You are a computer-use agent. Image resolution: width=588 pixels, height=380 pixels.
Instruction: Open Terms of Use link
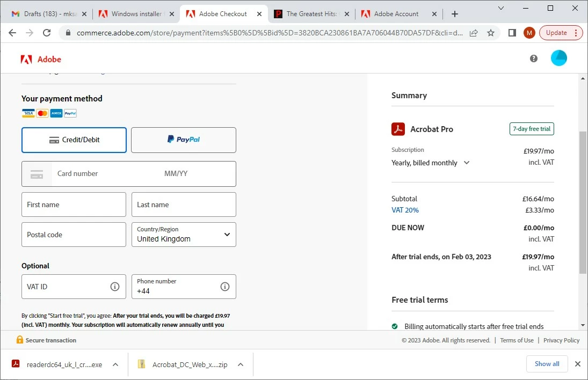coord(517,340)
